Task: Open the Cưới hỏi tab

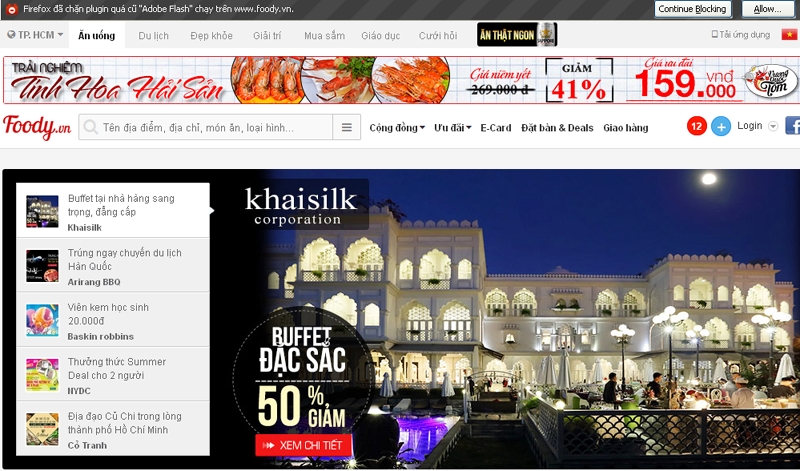Action: [x=438, y=36]
